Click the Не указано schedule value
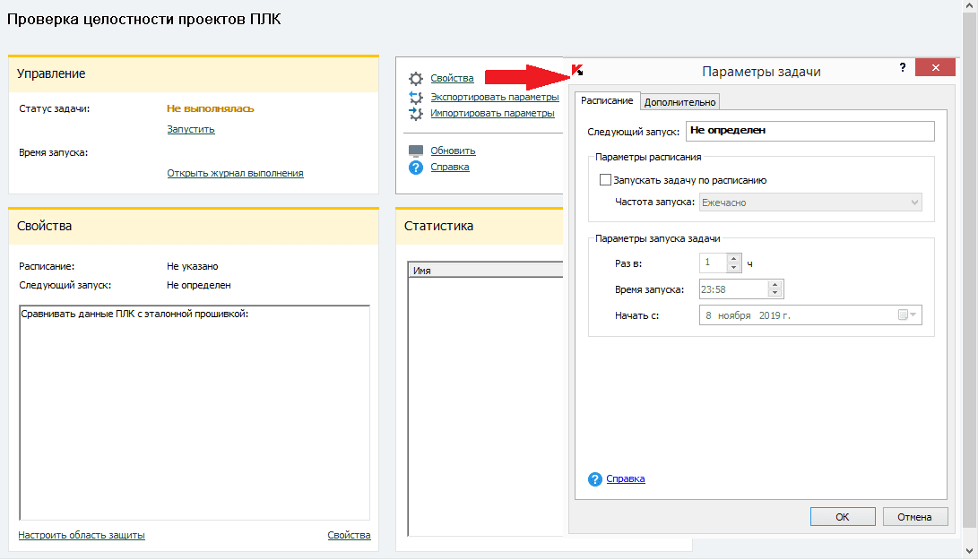This screenshot has width=978, height=560. [x=192, y=266]
